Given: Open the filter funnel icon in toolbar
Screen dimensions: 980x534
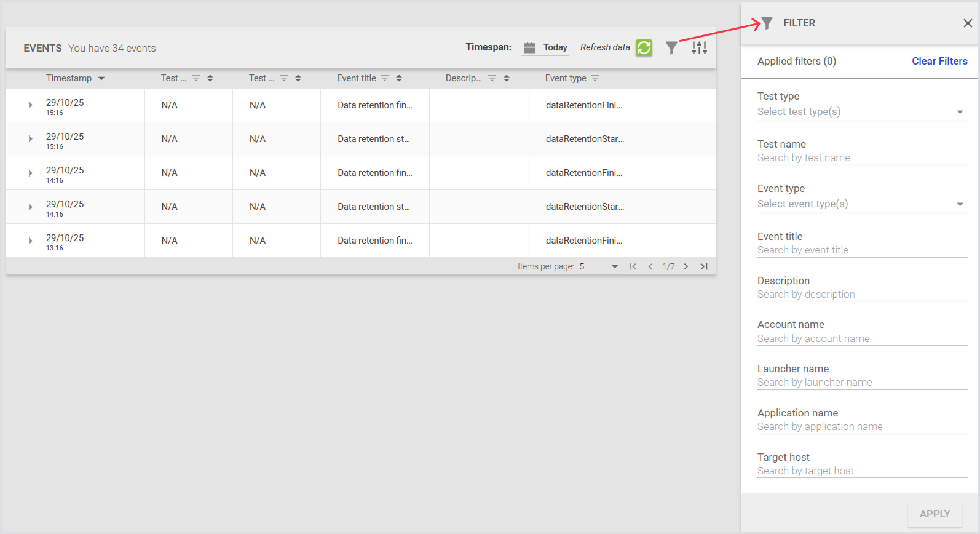Looking at the screenshot, I should 671,48.
